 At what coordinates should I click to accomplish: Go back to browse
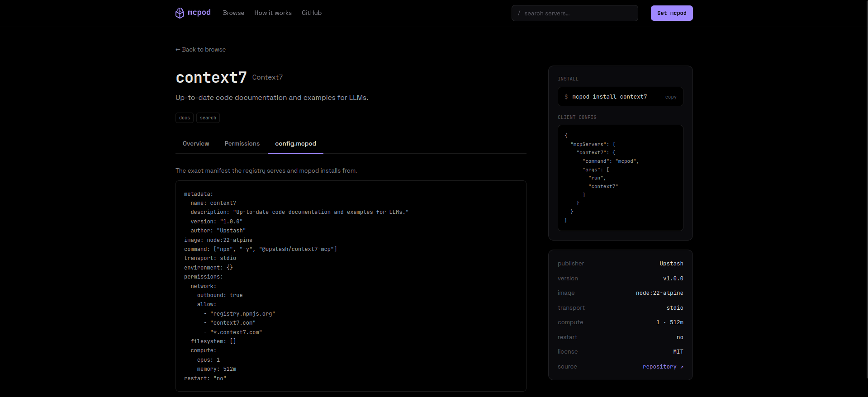[200, 49]
